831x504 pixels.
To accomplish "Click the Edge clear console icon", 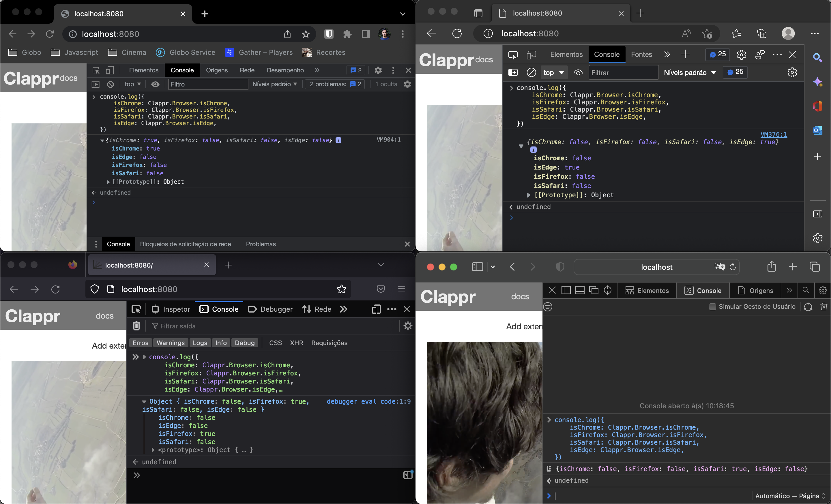I will click(531, 72).
